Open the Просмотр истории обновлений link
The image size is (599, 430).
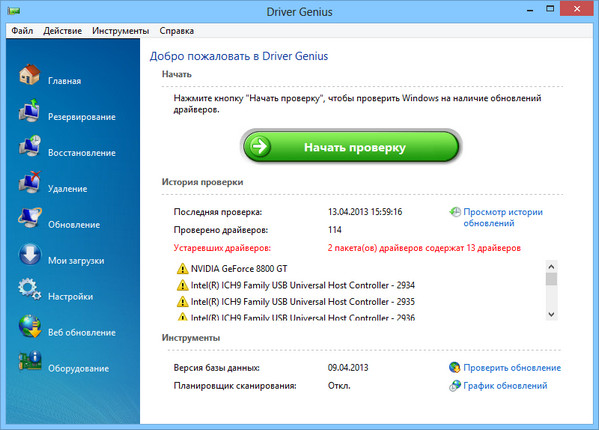[x=503, y=217]
